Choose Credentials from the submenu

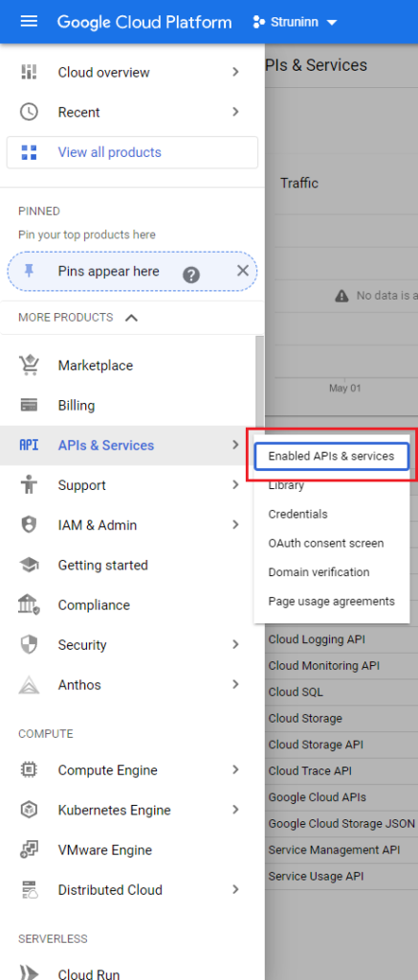click(298, 514)
